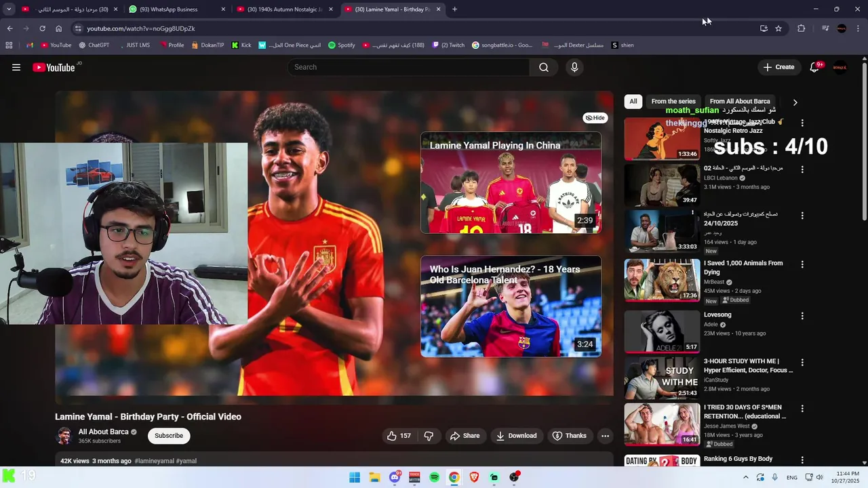
Task: Open the Chrome media control icon
Action: pos(825,28)
